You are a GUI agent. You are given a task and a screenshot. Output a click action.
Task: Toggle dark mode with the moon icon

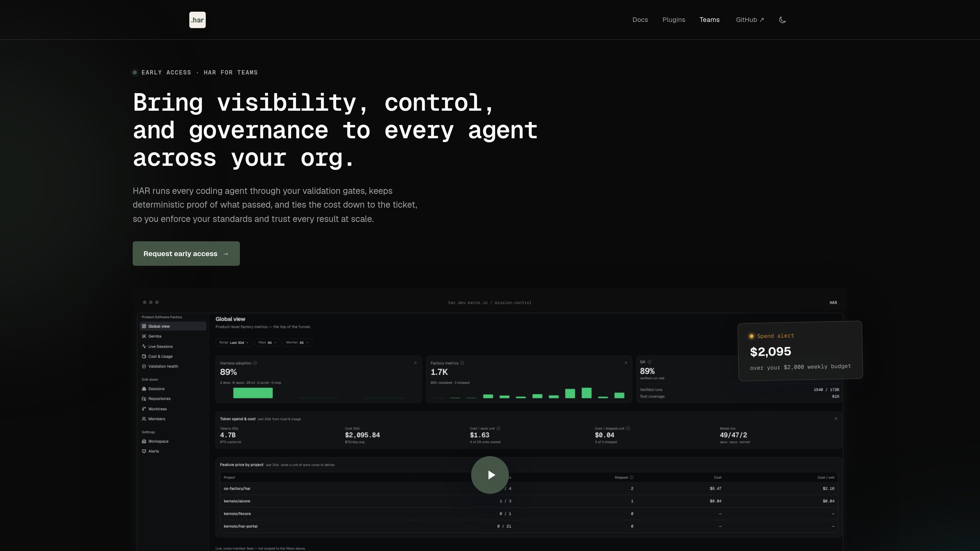point(782,20)
